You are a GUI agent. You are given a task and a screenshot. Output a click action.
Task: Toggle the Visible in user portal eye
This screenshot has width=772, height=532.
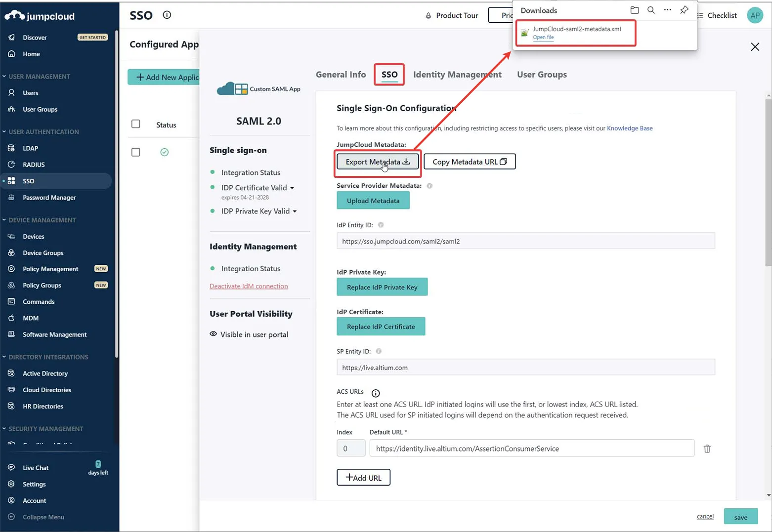tap(214, 334)
